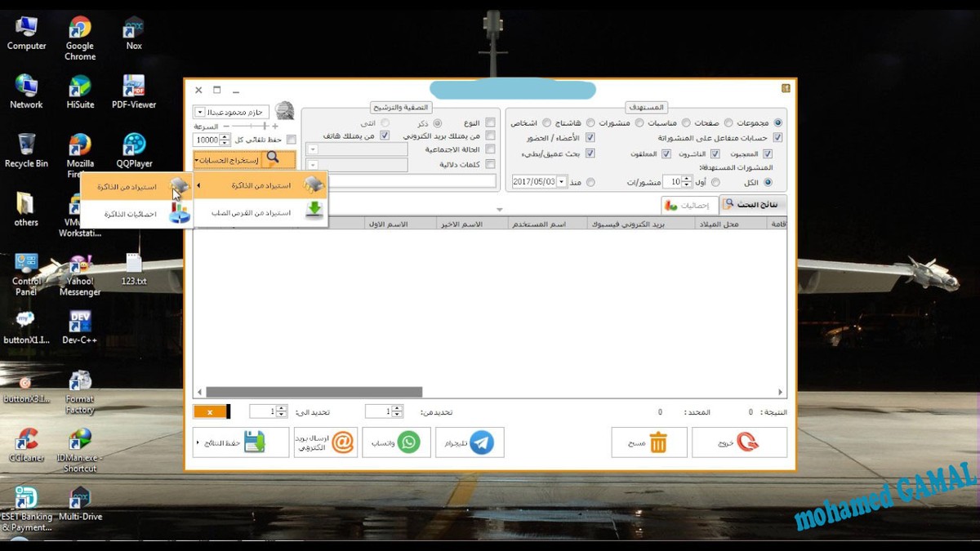The width and height of the screenshot is (980, 551).
Task: Open Recycle Bin desktop icon
Action: [26, 151]
